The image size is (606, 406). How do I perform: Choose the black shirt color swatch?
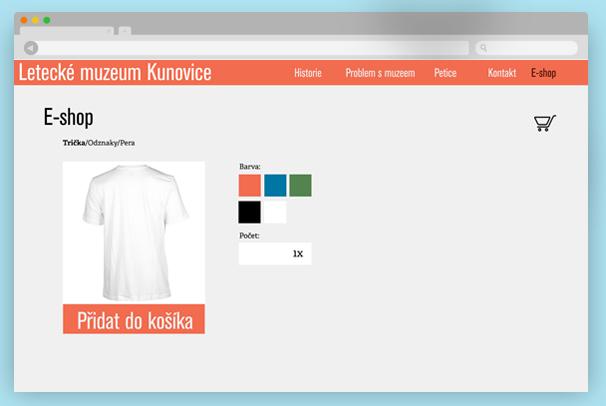pos(249,212)
